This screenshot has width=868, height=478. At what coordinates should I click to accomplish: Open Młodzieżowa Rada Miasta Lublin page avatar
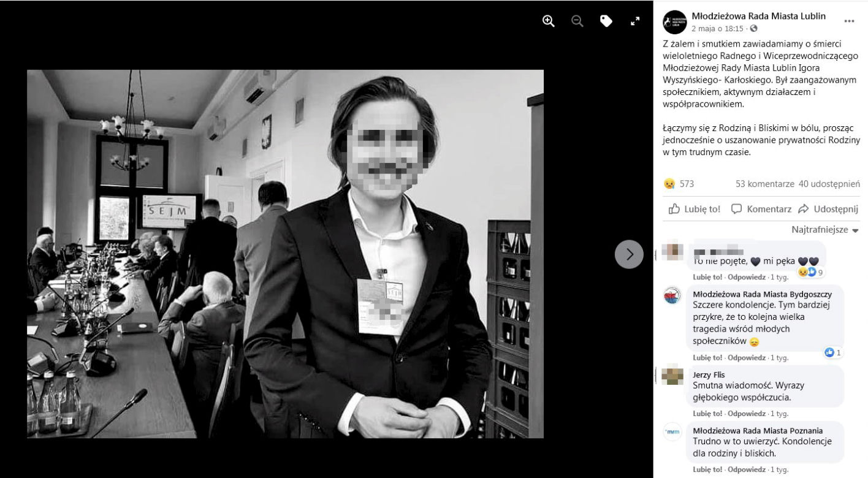point(675,22)
